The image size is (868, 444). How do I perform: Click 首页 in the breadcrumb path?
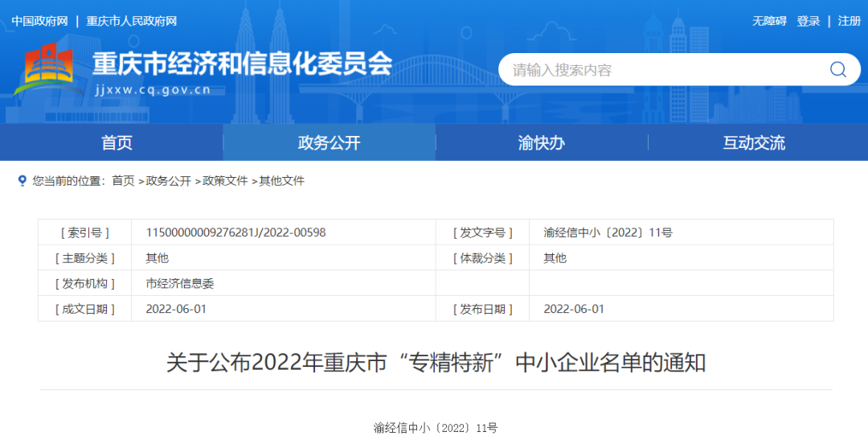[123, 181]
